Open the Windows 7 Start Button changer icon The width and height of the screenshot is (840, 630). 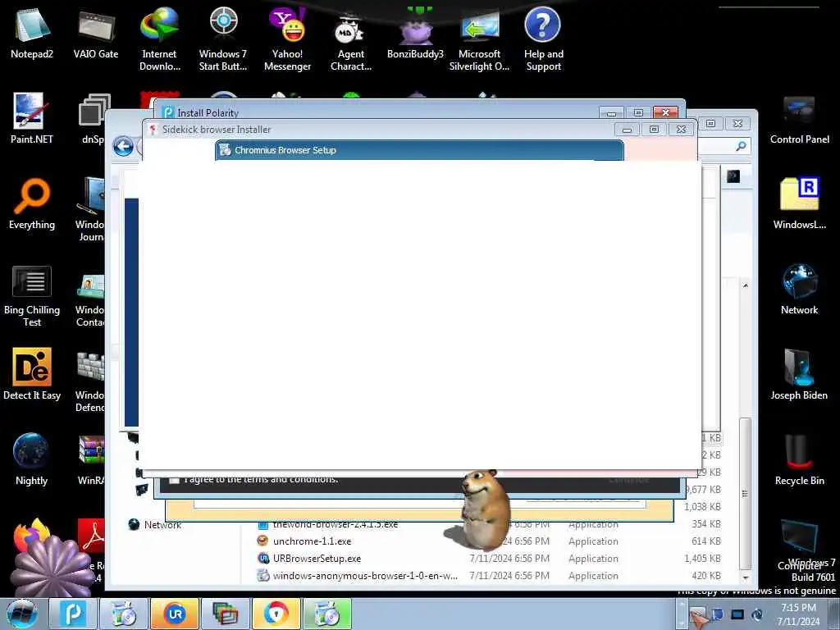[x=223, y=39]
